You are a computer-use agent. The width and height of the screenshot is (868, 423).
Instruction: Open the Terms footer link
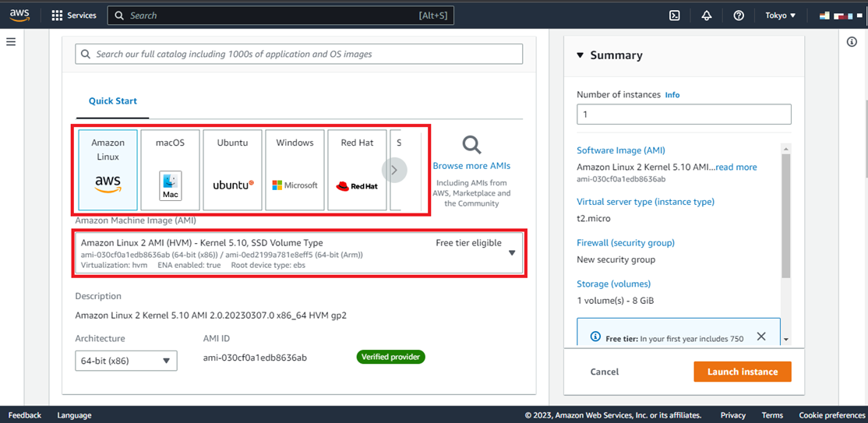[772, 415]
